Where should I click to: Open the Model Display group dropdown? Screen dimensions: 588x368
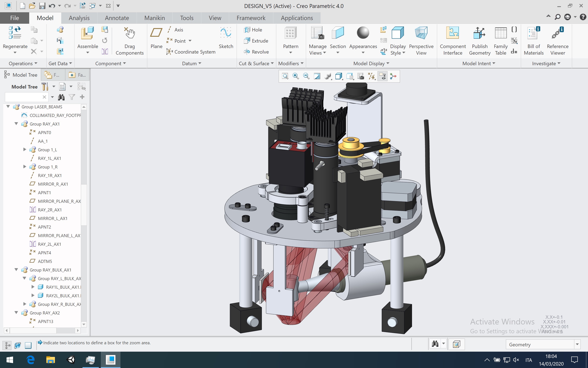pos(371,64)
